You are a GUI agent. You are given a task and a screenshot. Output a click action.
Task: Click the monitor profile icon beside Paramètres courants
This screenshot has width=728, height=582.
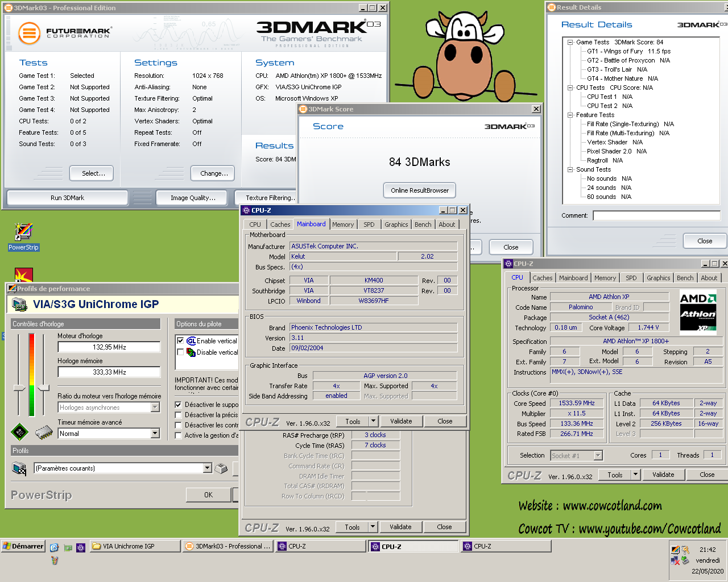click(19, 468)
